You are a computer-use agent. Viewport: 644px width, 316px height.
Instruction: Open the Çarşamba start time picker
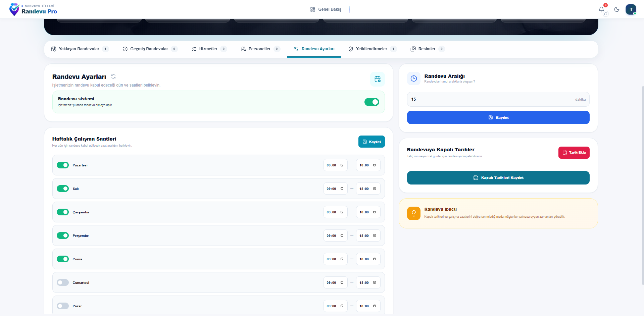click(335, 212)
